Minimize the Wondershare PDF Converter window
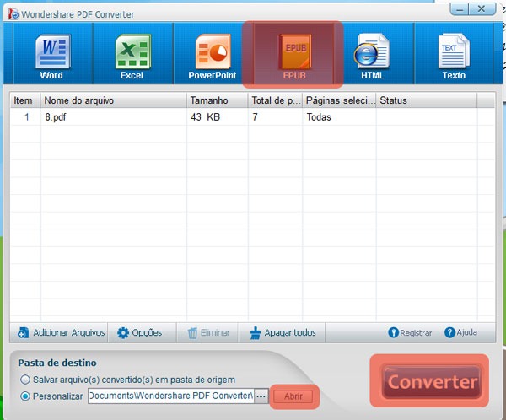Image resolution: width=506 pixels, height=420 pixels. (460, 9)
